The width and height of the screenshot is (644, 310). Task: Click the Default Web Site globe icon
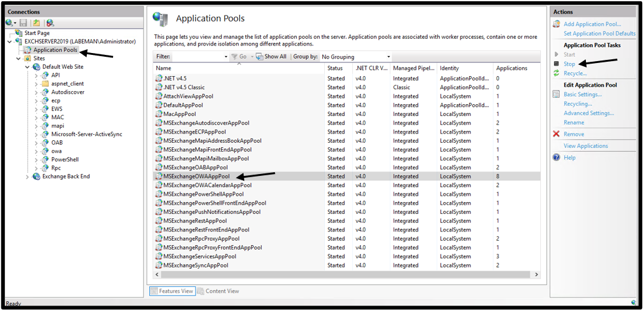point(37,67)
